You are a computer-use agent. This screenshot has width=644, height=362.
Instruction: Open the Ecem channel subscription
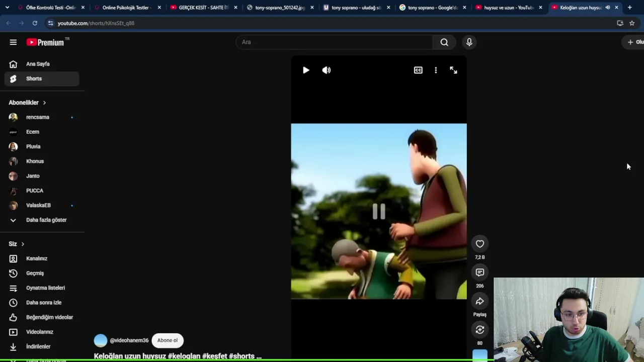pyautogui.click(x=42, y=132)
